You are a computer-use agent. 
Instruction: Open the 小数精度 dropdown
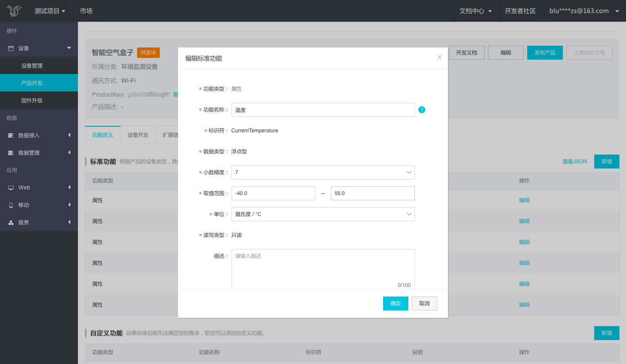click(x=323, y=172)
